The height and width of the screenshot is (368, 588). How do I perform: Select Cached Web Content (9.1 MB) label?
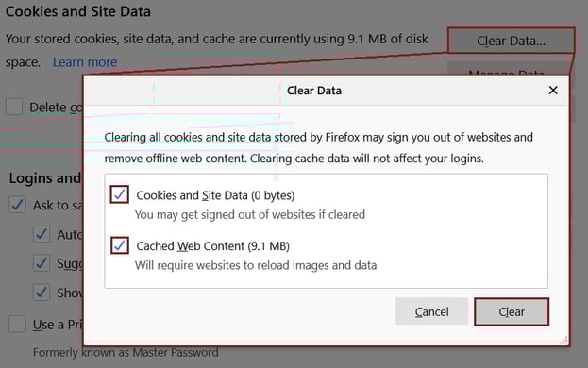(x=213, y=246)
